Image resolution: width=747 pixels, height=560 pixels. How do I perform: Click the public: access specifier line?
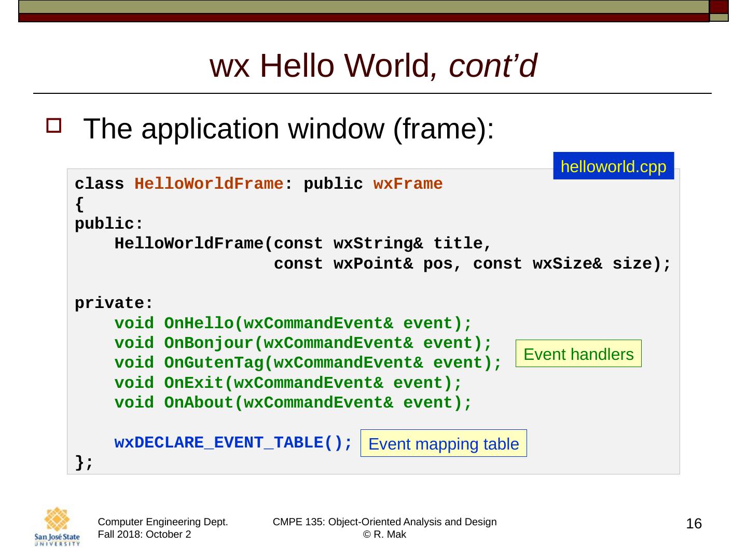click(x=109, y=224)
